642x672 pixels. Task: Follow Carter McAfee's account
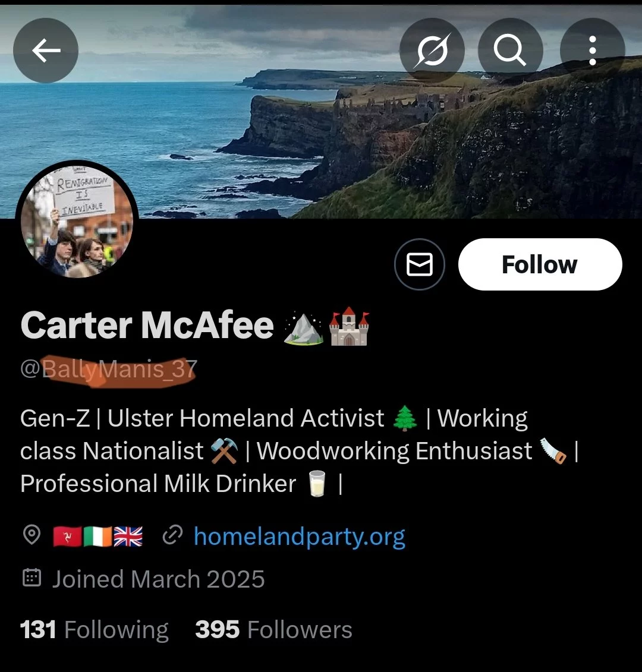540,264
